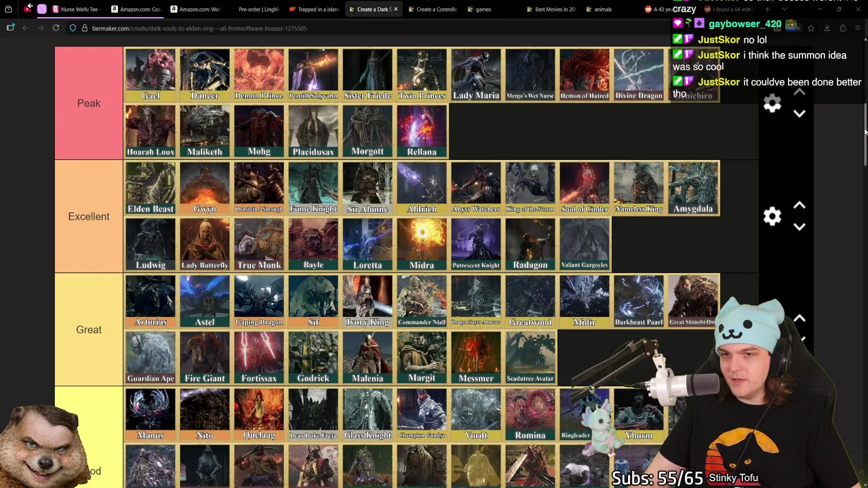Pick Morgott tile
868x488 pixels.
(x=368, y=131)
